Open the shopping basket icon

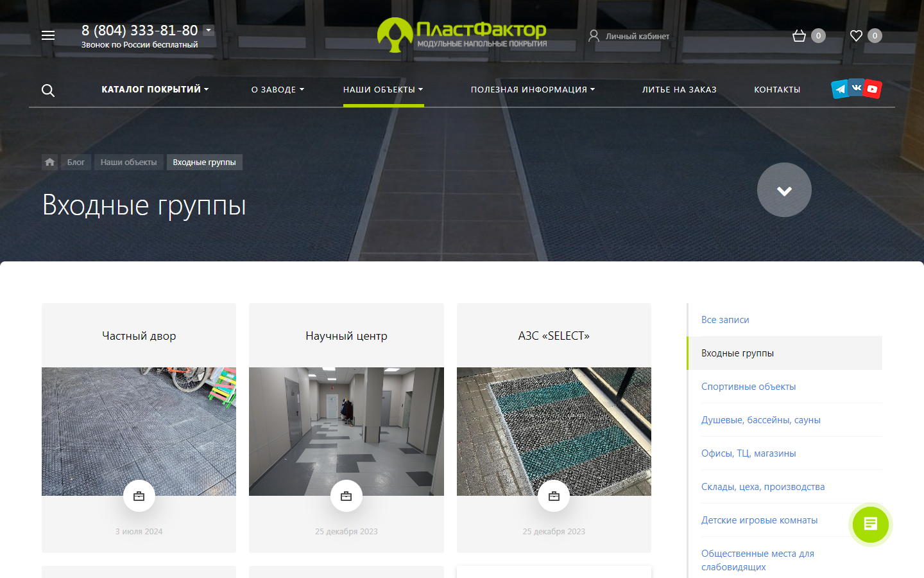pos(799,36)
